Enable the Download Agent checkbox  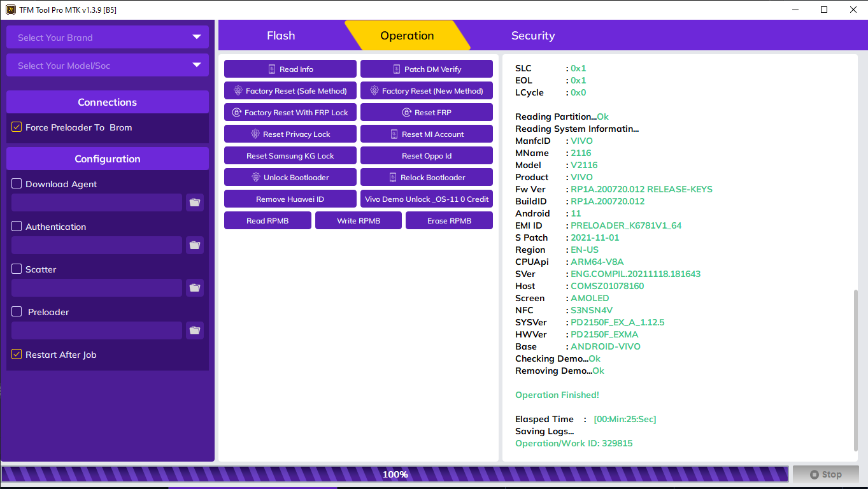click(x=17, y=183)
